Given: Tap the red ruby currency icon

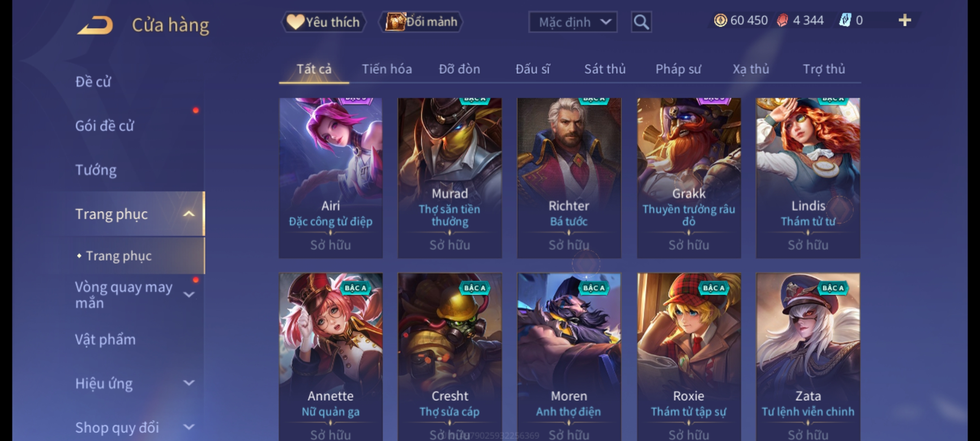Looking at the screenshot, I should point(782,20).
